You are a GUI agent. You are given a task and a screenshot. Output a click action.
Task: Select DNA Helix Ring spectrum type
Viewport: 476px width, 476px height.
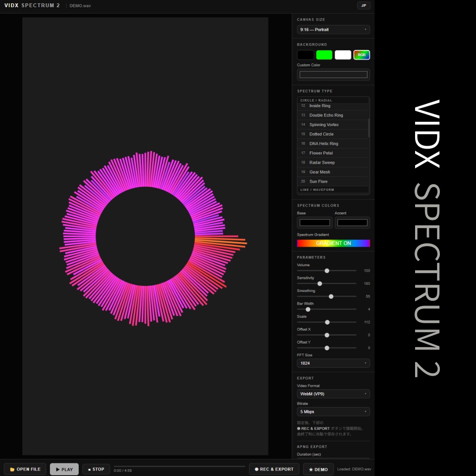[x=333, y=143]
